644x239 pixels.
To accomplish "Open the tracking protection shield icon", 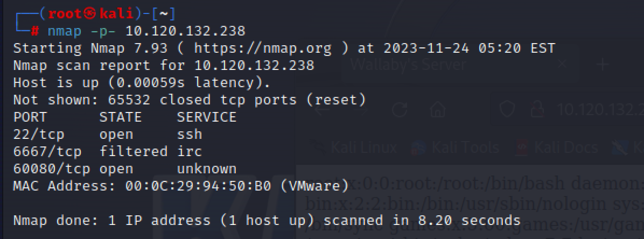I will 508,110.
